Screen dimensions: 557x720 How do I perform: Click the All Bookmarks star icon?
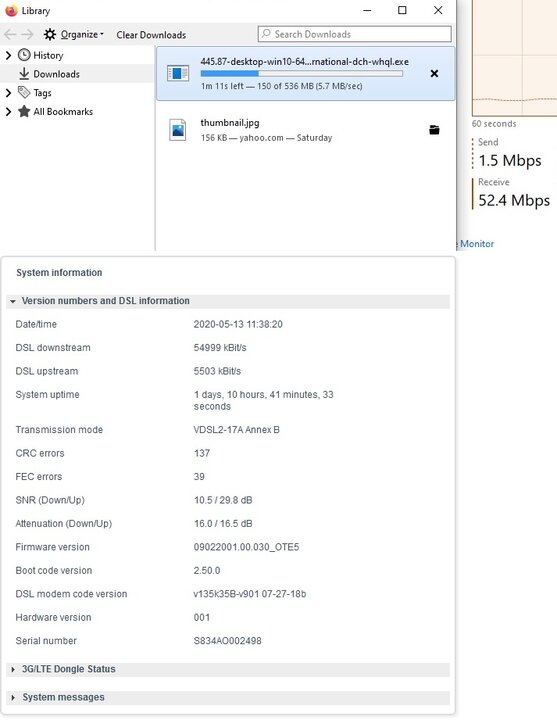24,111
